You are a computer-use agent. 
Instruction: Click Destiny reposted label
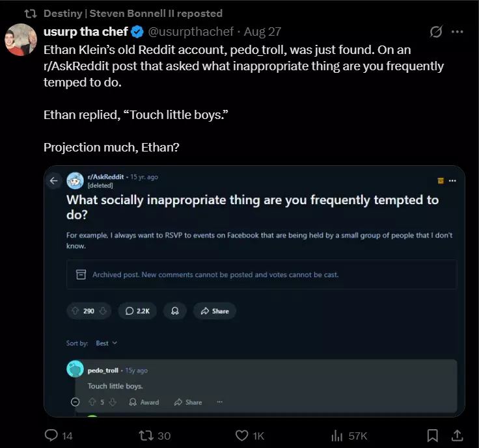pos(133,13)
